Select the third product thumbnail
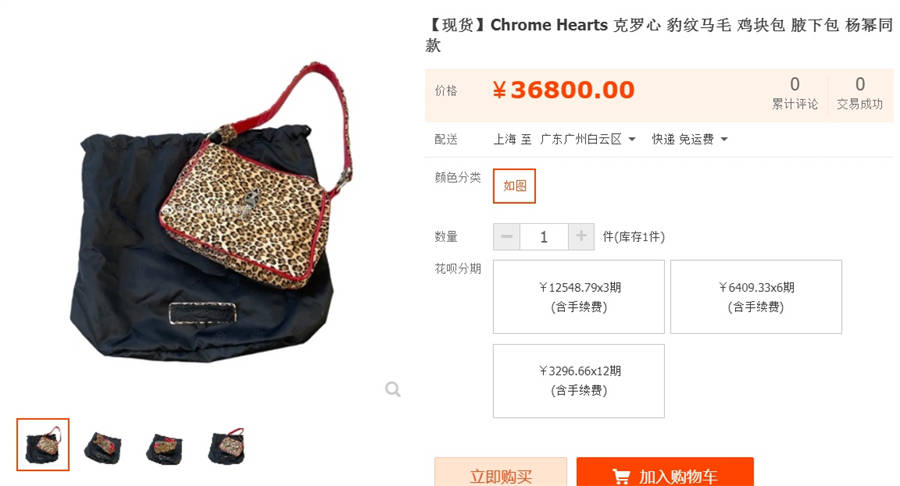The height and width of the screenshot is (486, 900). (165, 445)
